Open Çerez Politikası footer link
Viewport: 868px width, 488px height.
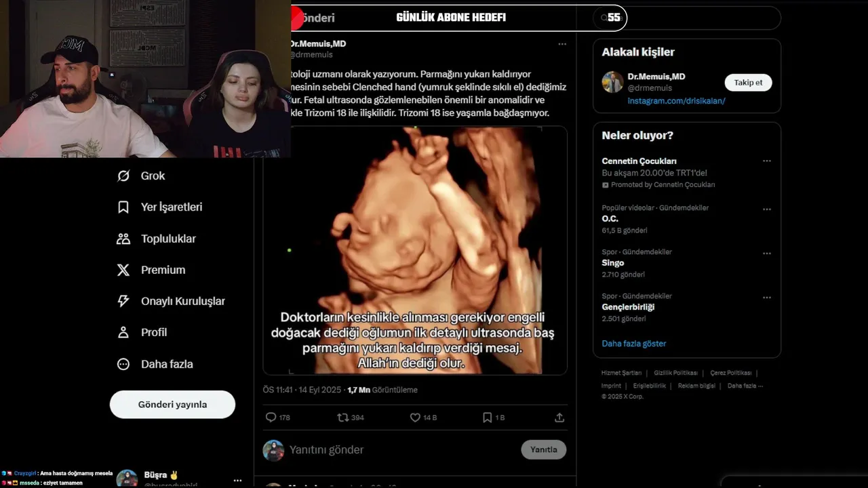pyautogui.click(x=730, y=373)
